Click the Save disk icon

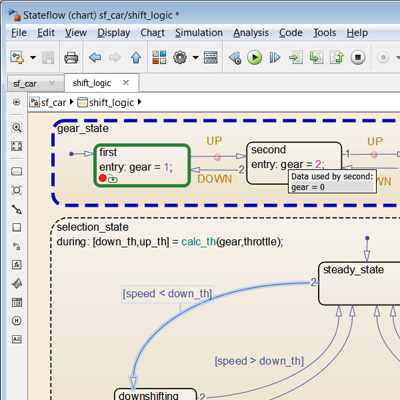click(x=48, y=58)
